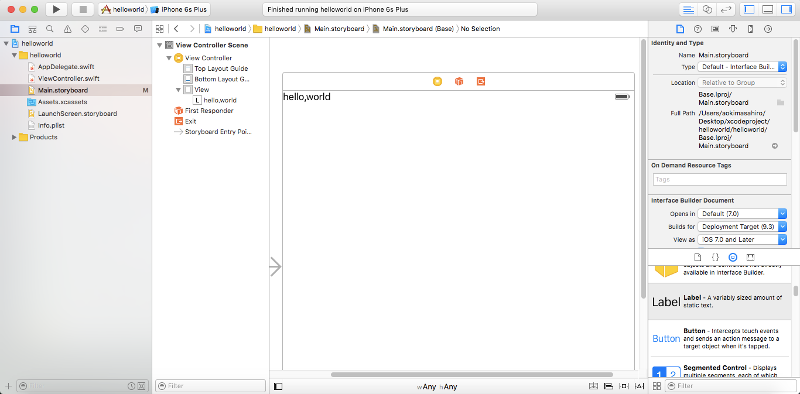
Task: Stop the running app
Action: (83, 9)
